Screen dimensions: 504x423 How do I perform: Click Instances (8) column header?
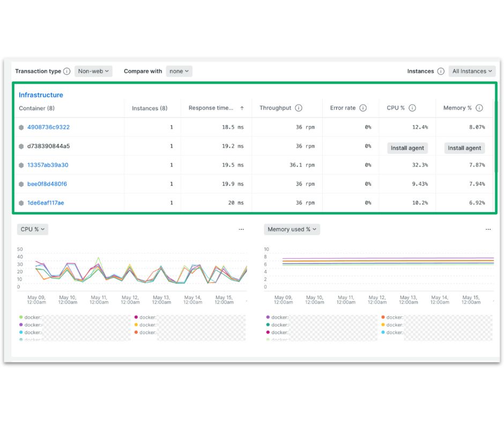(x=150, y=108)
